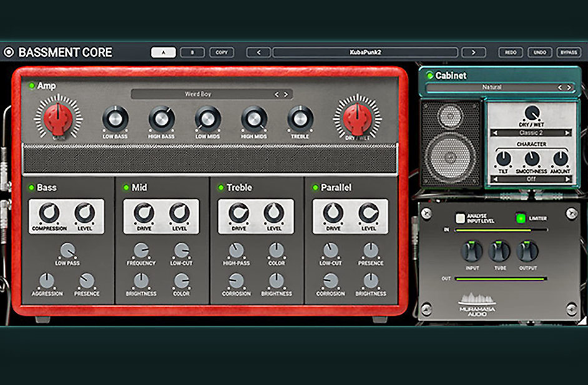This screenshot has height=385, width=588.
Task: Click the Cabinet Dry/Wet knob
Action: [531, 112]
